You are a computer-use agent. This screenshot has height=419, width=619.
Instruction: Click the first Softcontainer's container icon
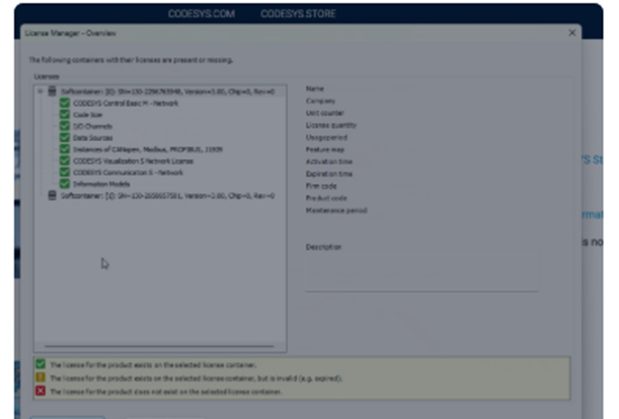click(52, 91)
